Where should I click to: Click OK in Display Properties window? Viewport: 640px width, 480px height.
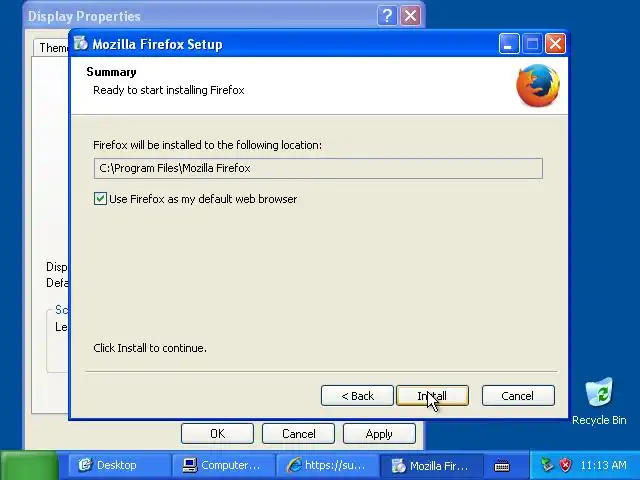(x=217, y=433)
